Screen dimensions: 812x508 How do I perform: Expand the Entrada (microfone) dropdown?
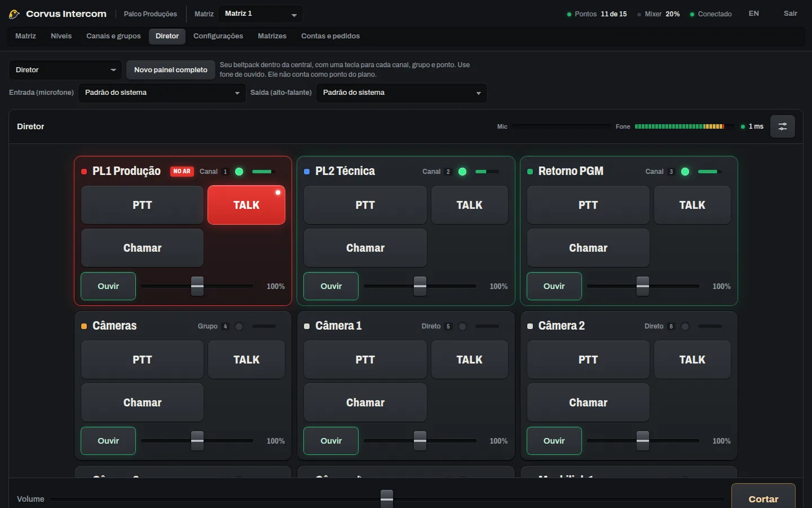click(x=162, y=93)
